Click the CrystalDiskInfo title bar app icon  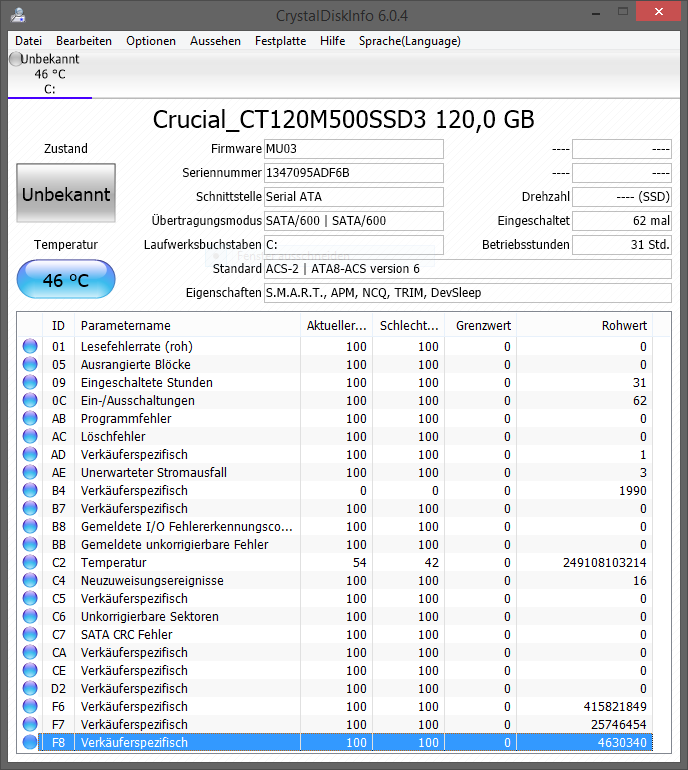pos(18,15)
